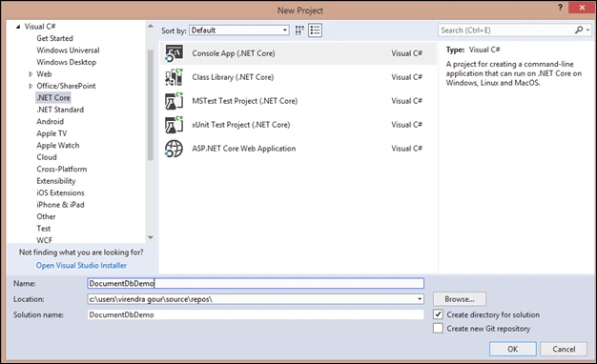Click the Browse... button
The image size is (597, 364).
(460, 299)
